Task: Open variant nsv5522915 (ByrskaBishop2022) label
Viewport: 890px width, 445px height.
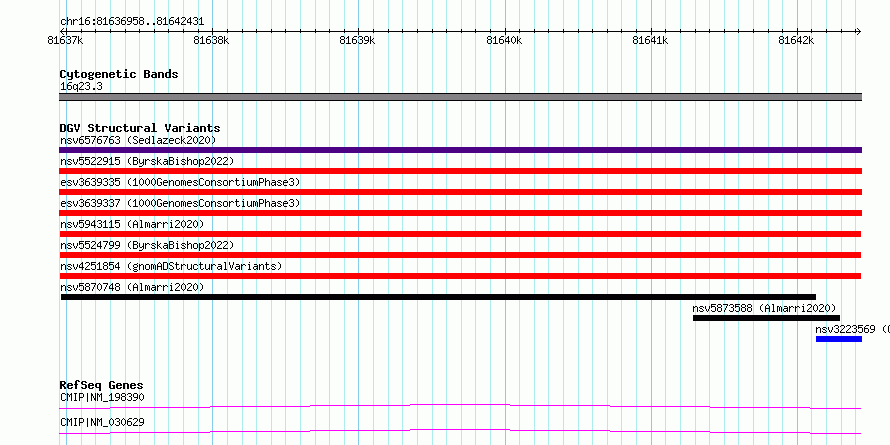Action: pos(147,161)
